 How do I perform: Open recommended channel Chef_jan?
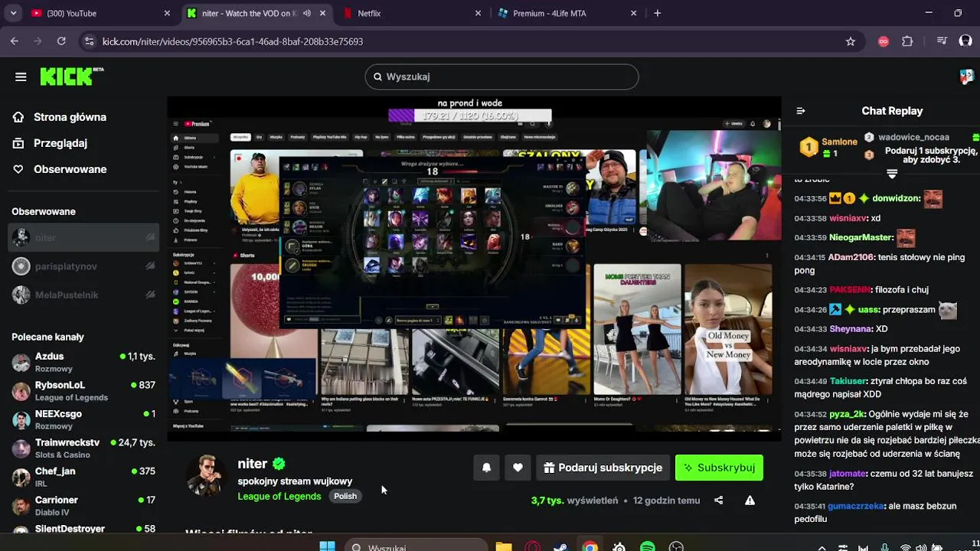[83, 477]
